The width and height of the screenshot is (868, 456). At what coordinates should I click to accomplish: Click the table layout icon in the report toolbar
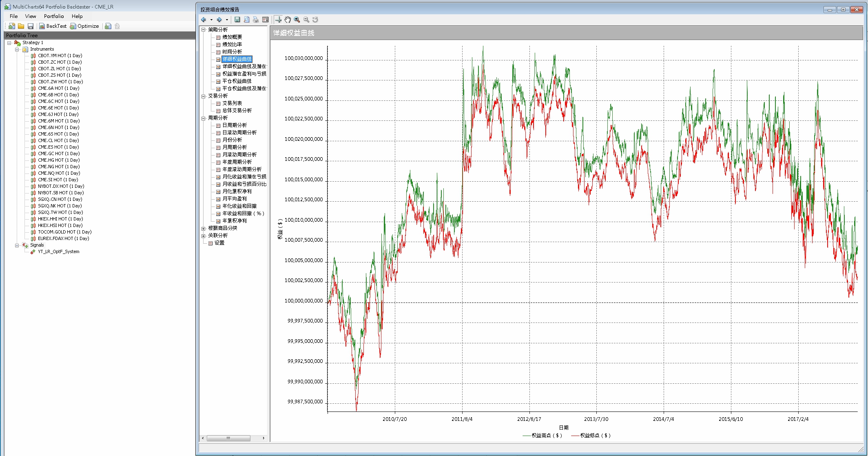point(266,20)
